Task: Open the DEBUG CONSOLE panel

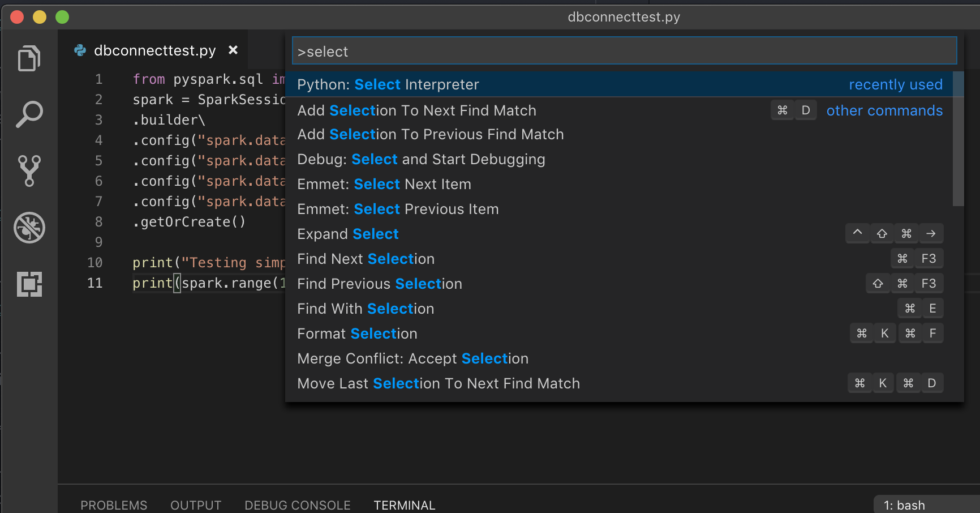Action: click(x=298, y=505)
